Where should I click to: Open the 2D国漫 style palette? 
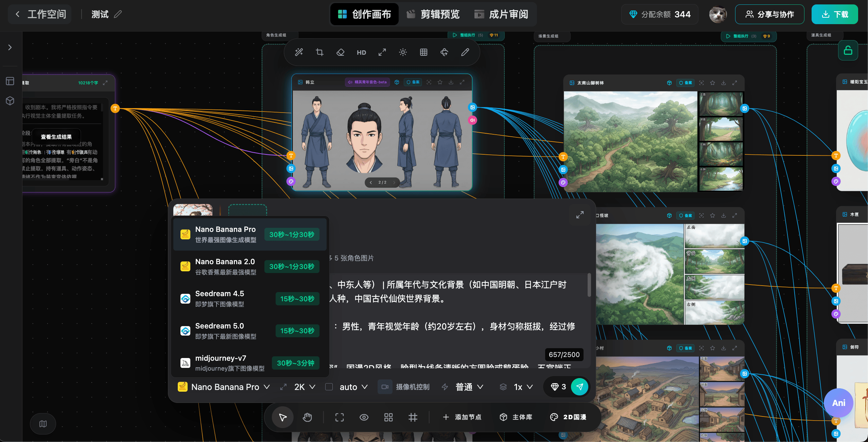[x=568, y=417]
